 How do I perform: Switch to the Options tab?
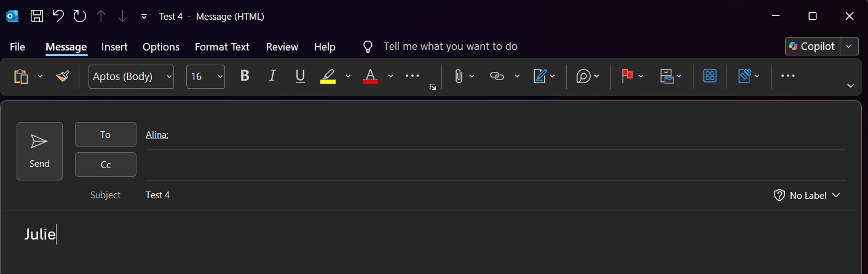pyautogui.click(x=161, y=47)
